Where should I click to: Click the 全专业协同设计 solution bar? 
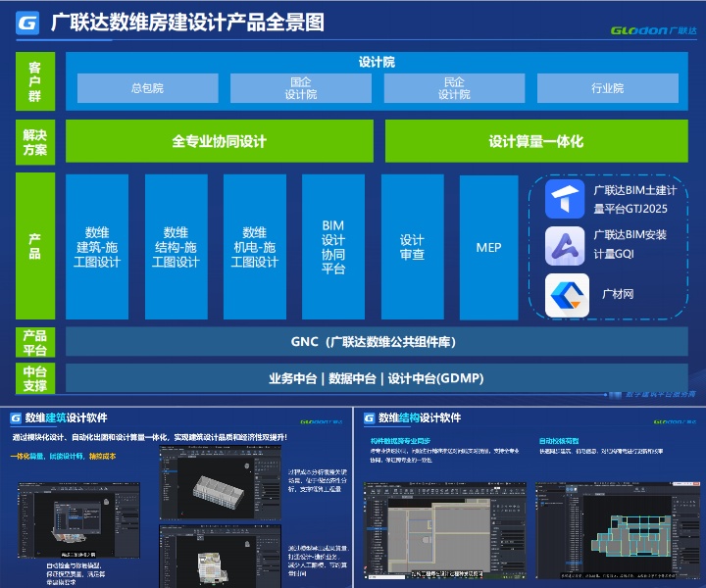point(220,141)
